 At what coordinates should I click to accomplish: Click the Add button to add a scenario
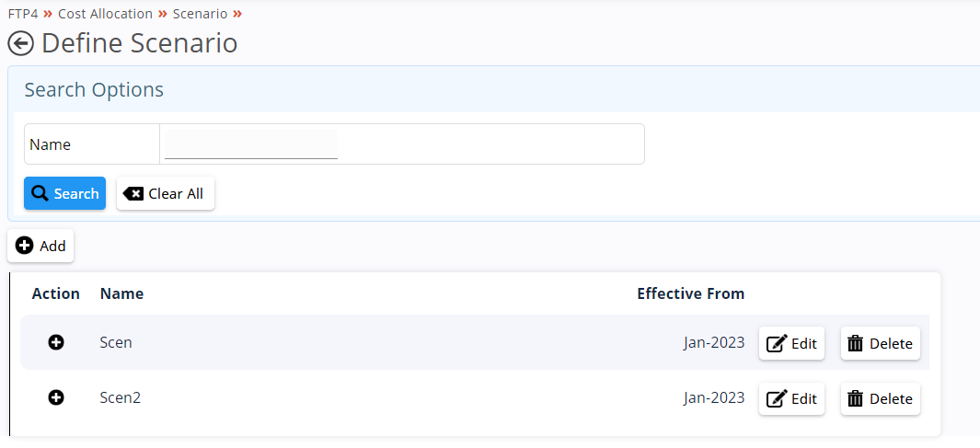tap(40, 247)
